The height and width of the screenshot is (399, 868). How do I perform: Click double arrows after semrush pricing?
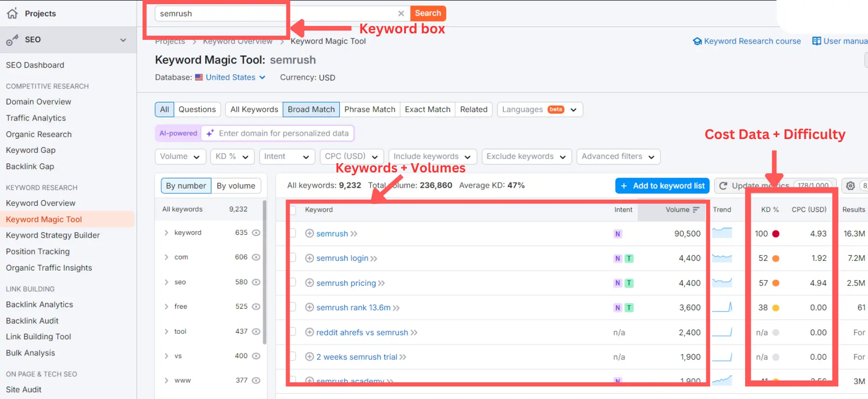(x=381, y=283)
